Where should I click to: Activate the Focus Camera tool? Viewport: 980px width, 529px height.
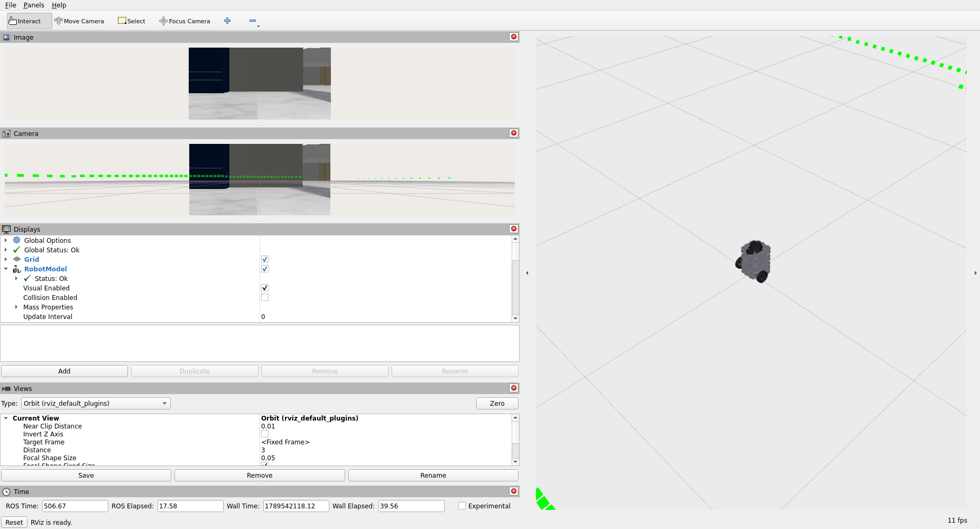coord(185,21)
